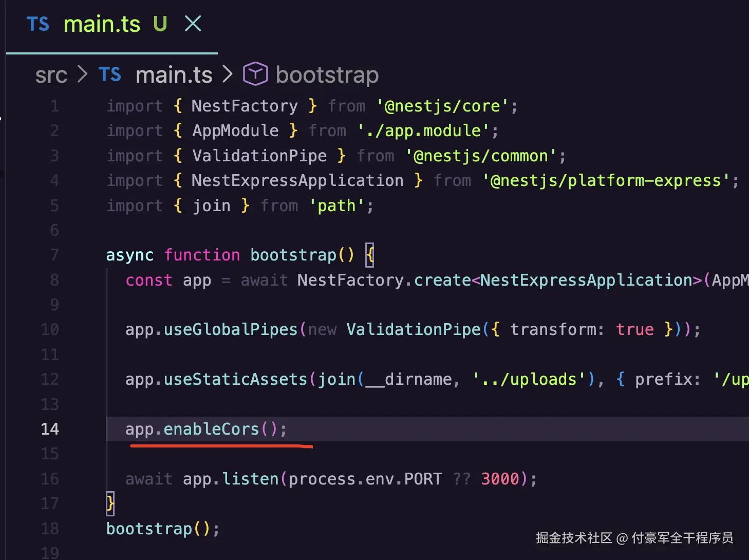
Task: Click the TypeScript icon on main.ts tab
Action: point(38,24)
